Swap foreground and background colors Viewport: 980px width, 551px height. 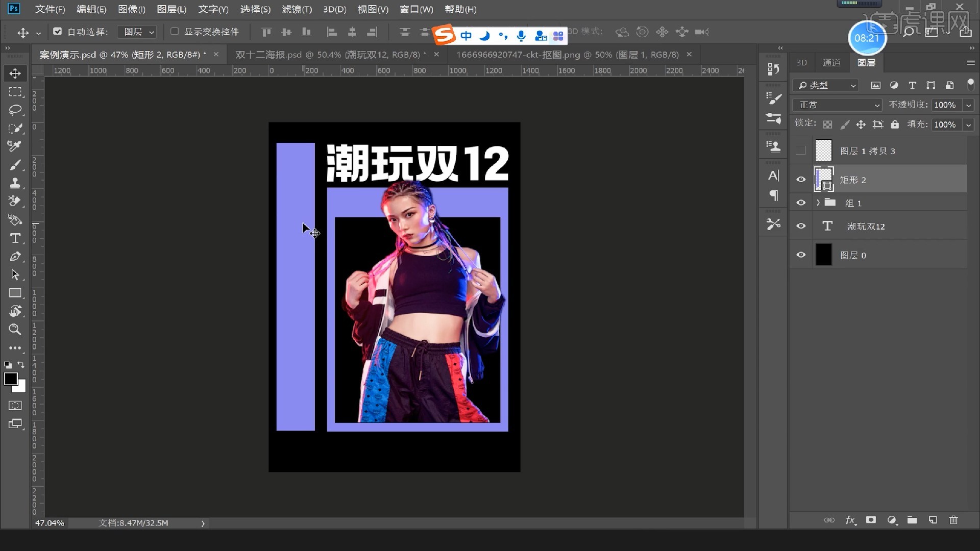click(x=21, y=365)
